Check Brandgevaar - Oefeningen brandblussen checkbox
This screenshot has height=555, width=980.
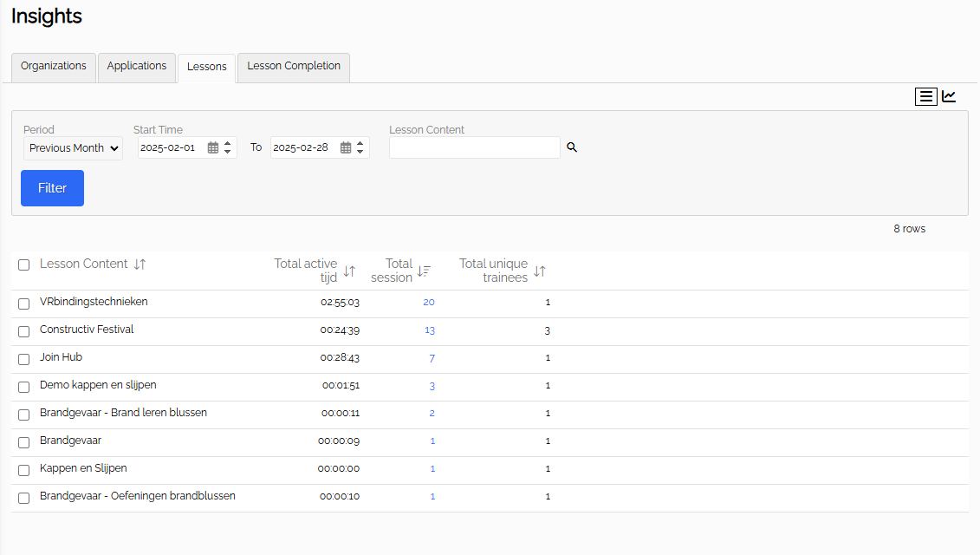(x=23, y=498)
